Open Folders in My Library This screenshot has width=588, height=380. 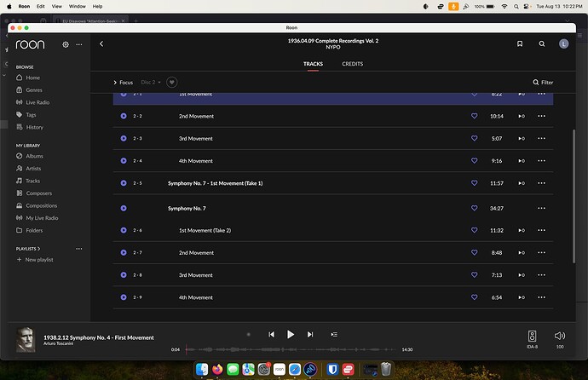point(30,230)
